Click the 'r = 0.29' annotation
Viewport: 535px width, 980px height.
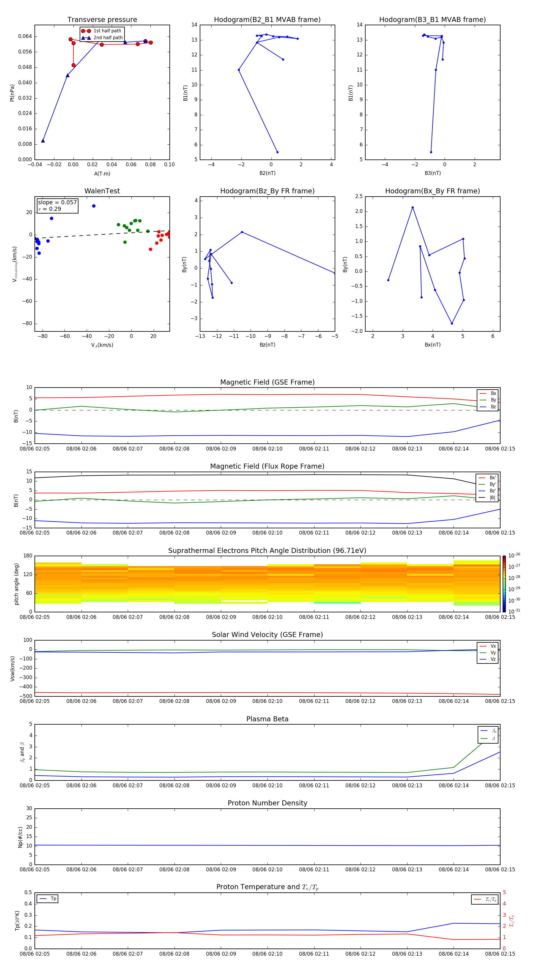[x=50, y=209]
